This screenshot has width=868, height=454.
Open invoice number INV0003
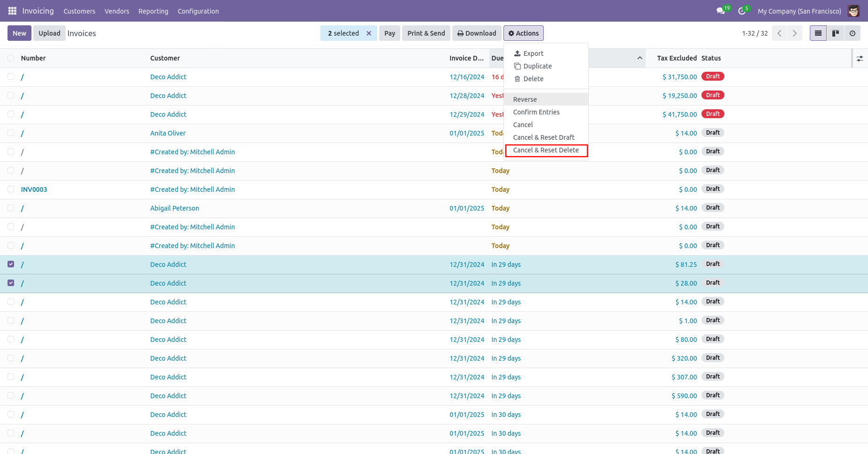pos(34,189)
